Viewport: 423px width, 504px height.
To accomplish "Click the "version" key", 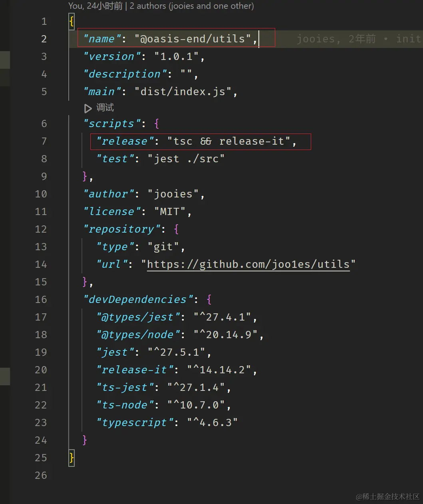I will click(x=111, y=56).
